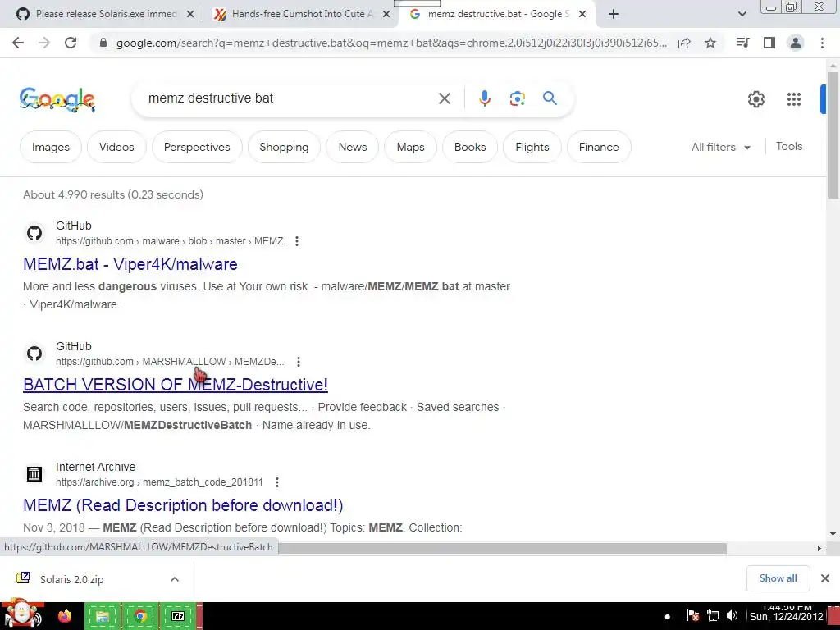
Task: Filter results by Images
Action: click(51, 147)
